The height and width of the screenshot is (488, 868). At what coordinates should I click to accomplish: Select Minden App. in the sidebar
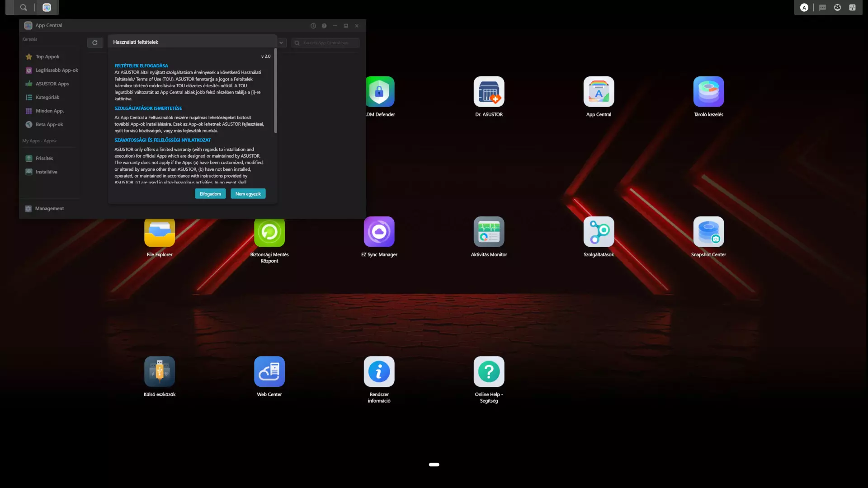(50, 111)
